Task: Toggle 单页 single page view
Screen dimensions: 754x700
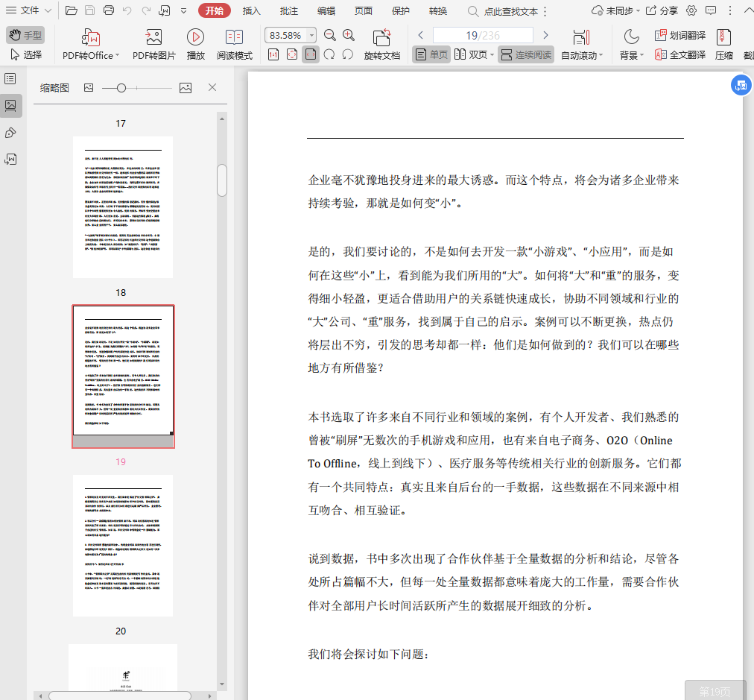Action: pyautogui.click(x=431, y=54)
